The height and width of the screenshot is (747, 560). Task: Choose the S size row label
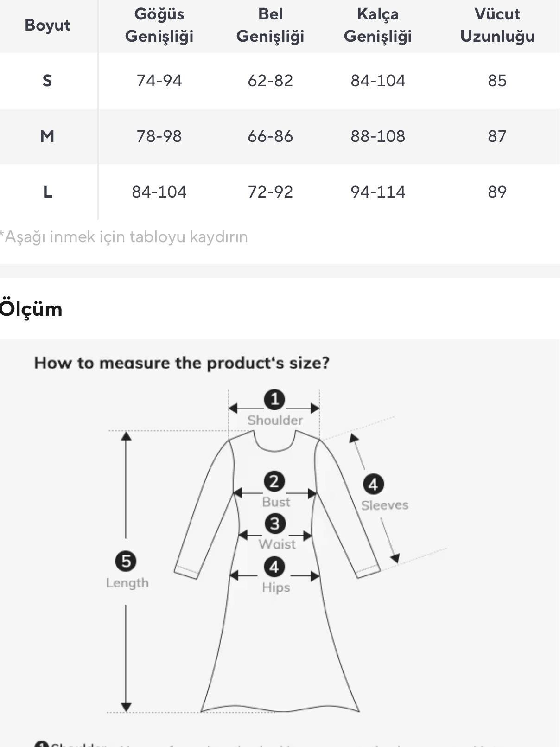point(47,81)
